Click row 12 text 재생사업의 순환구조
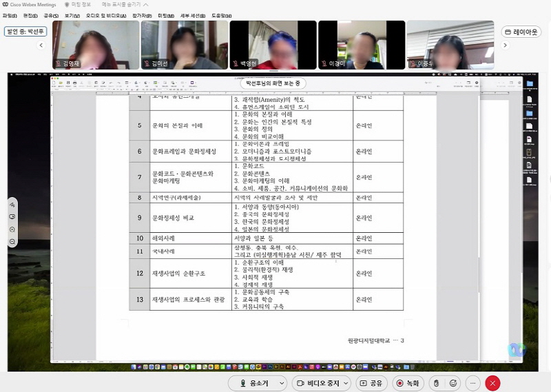Screen dimensions: 551x392 click(x=178, y=274)
